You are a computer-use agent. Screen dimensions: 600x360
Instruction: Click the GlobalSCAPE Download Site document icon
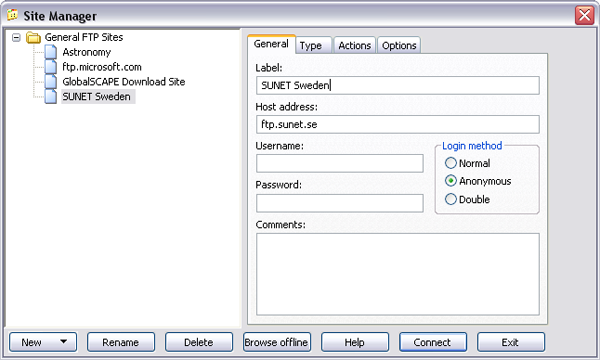tap(51, 81)
